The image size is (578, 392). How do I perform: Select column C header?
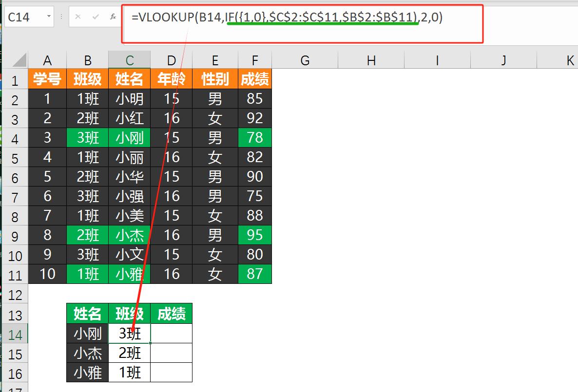[129, 60]
